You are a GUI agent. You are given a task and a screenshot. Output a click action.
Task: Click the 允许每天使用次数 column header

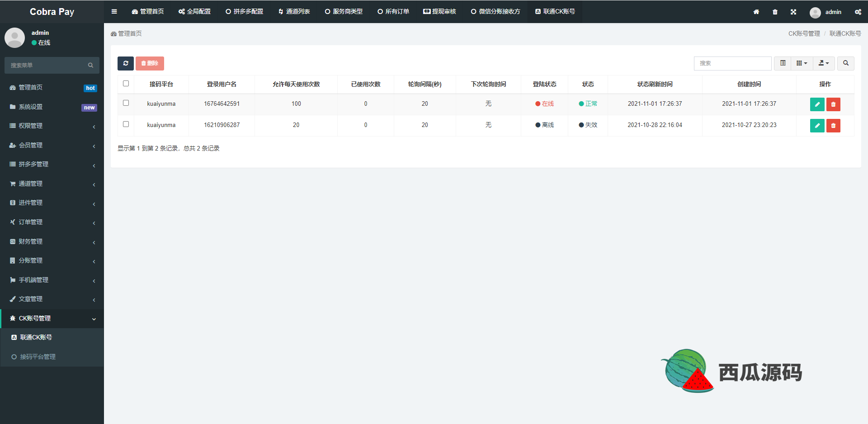click(x=296, y=85)
